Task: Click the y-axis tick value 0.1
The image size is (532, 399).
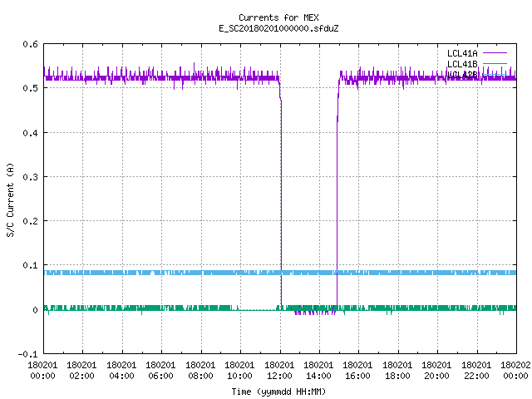Action: [30, 265]
